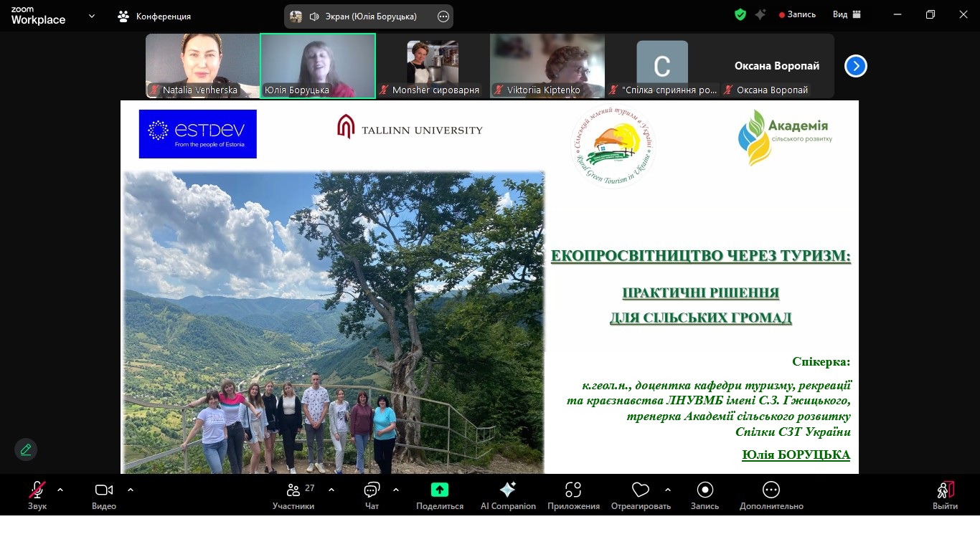
Task: Launch the AI Companion sparkle icon
Action: pos(508,490)
